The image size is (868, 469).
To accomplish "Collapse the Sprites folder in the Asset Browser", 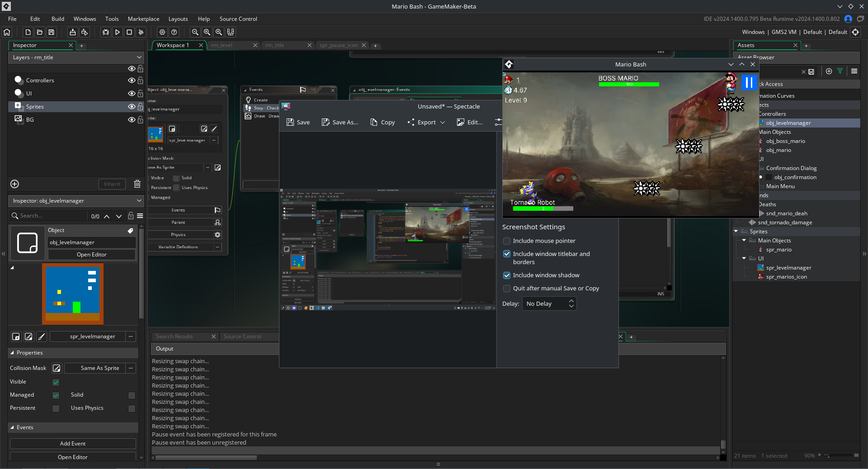I will (736, 232).
